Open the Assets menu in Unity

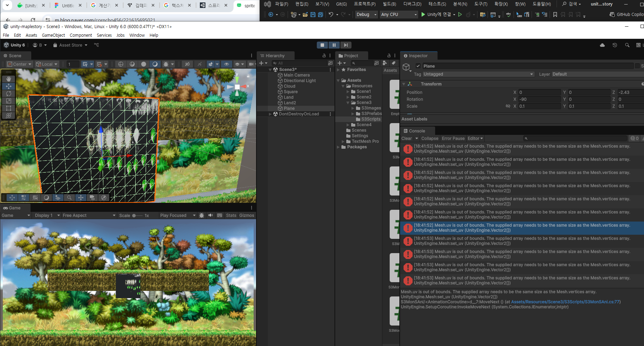tap(31, 35)
